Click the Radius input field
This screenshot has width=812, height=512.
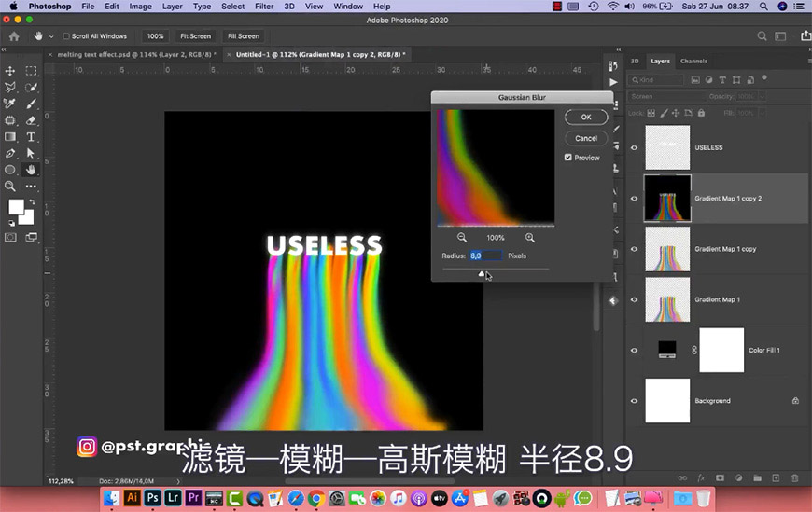point(485,256)
